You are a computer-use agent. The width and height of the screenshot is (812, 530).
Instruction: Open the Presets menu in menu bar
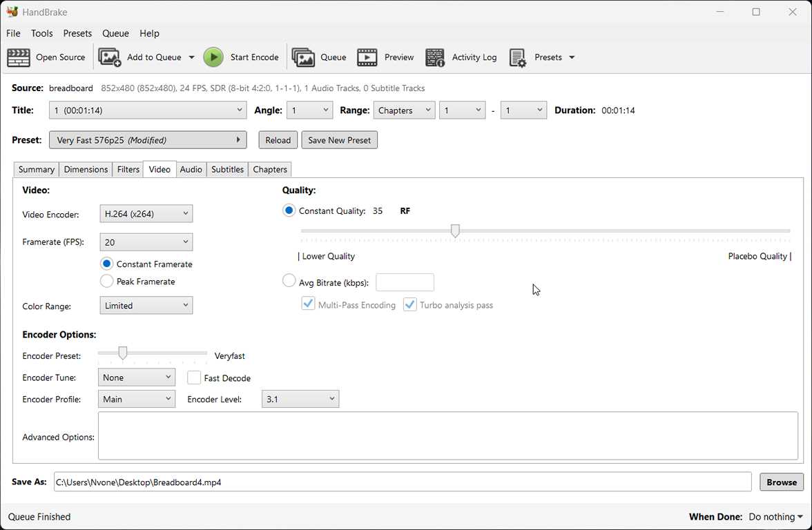coord(77,33)
